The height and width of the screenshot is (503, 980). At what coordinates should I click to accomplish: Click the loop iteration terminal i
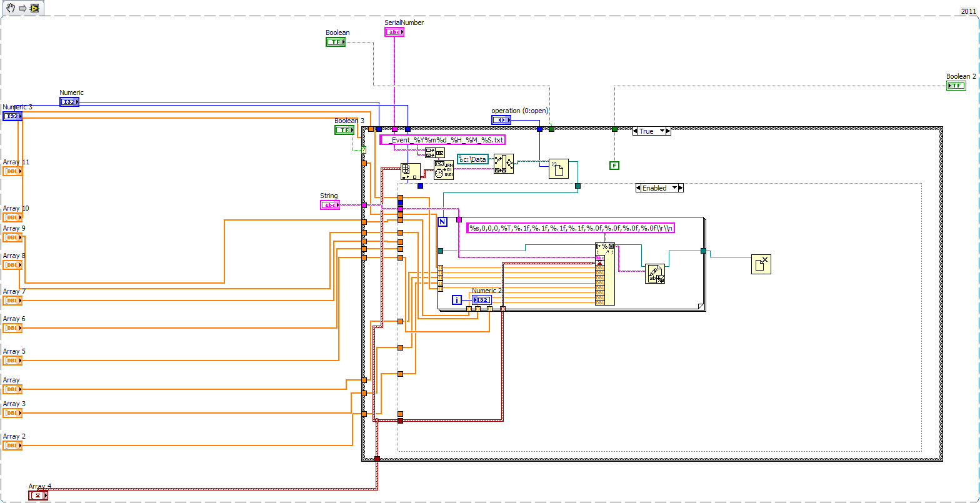457,300
